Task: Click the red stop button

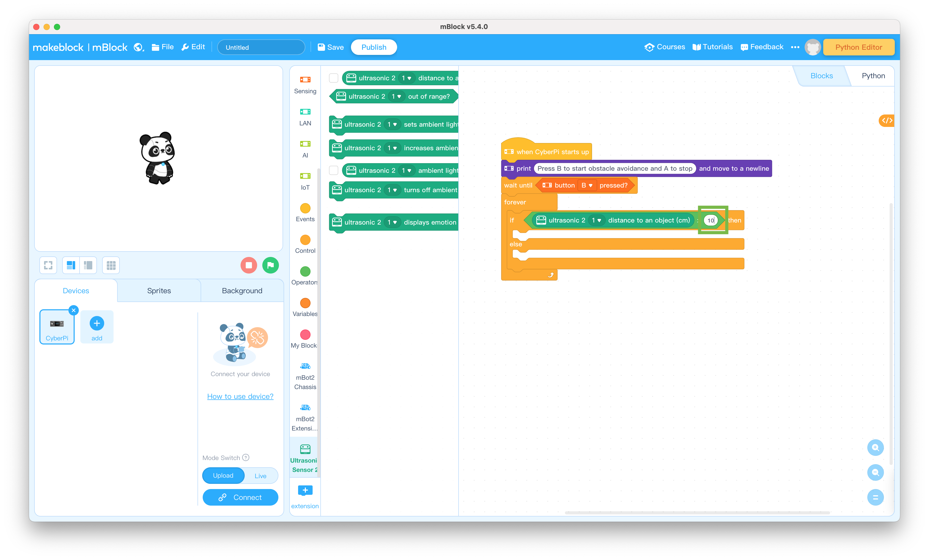Action: pos(249,265)
